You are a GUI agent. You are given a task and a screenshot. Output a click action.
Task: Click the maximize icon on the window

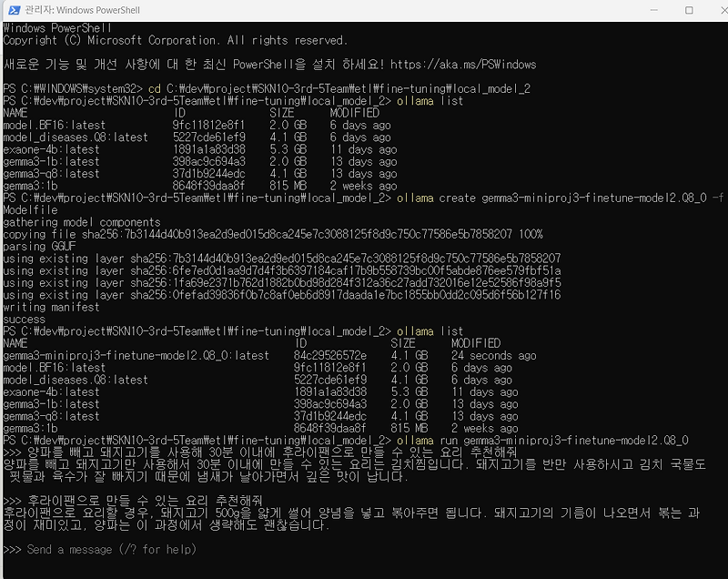tap(689, 10)
